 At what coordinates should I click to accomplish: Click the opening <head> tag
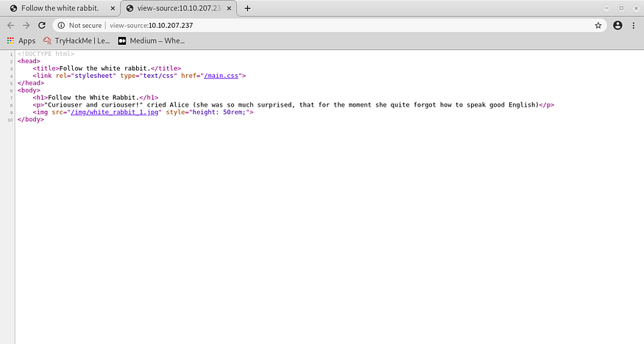pos(29,61)
